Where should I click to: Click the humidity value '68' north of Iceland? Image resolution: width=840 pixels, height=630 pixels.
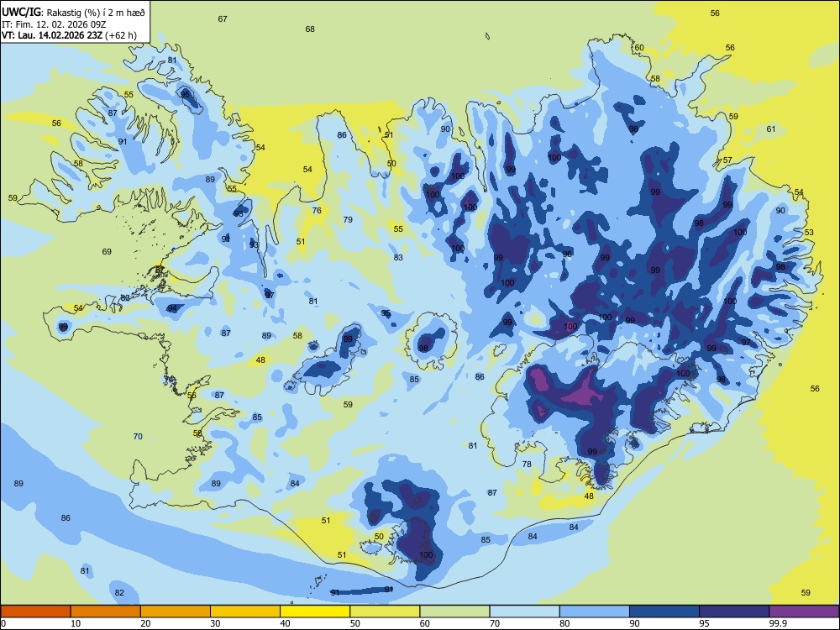pos(310,29)
